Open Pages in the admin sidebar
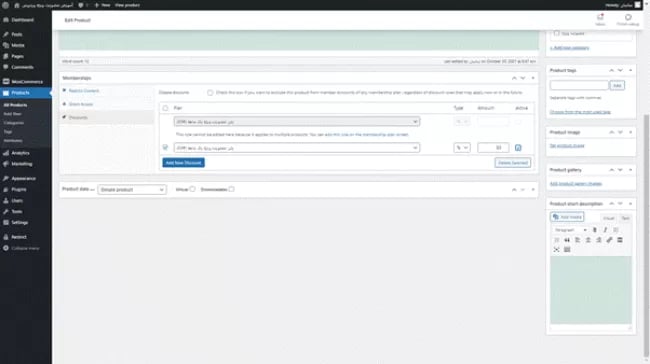650x364 pixels. tap(17, 56)
